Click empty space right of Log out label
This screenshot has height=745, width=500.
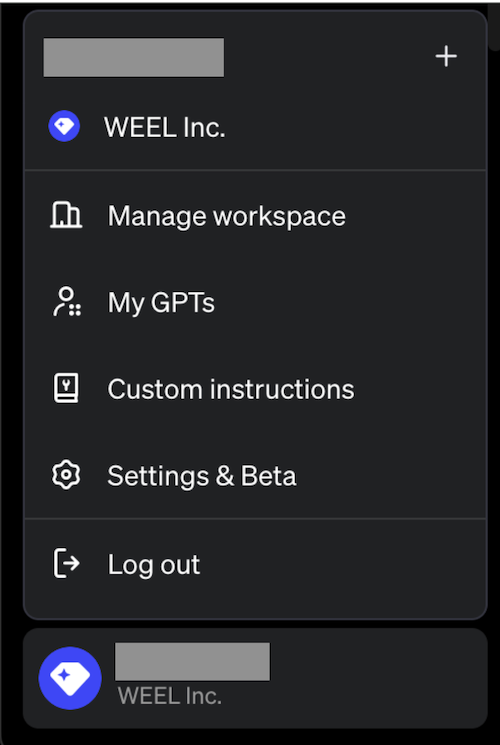342,564
